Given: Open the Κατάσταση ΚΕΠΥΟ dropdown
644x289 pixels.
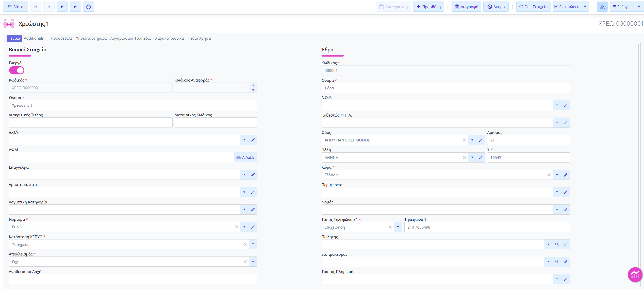Looking at the screenshot, I should 253,244.
